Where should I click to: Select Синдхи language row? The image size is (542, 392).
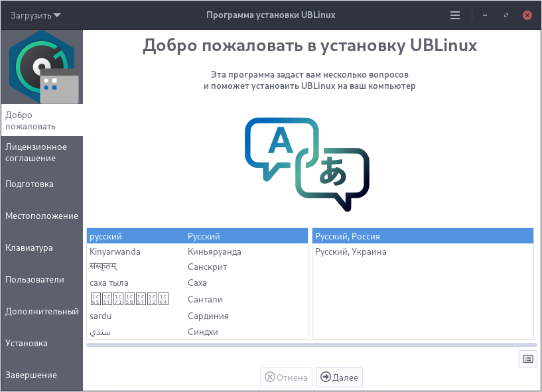point(197,332)
